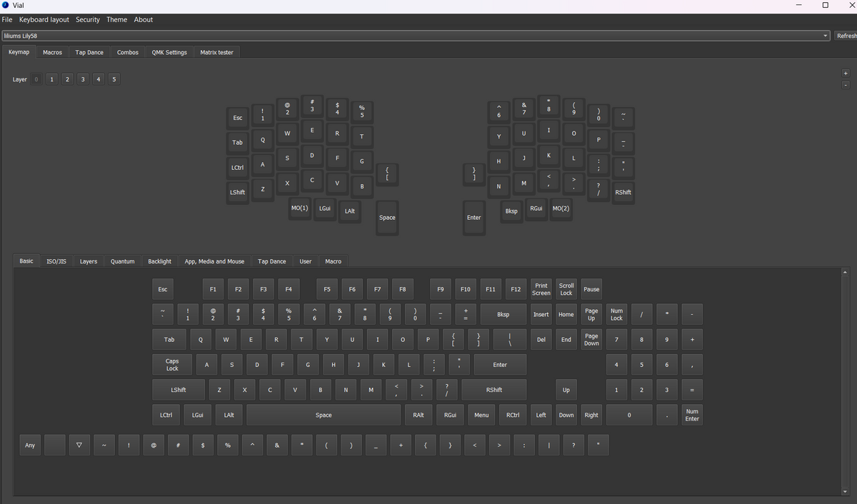Open the Combos tab
The width and height of the screenshot is (857, 504).
tap(128, 52)
